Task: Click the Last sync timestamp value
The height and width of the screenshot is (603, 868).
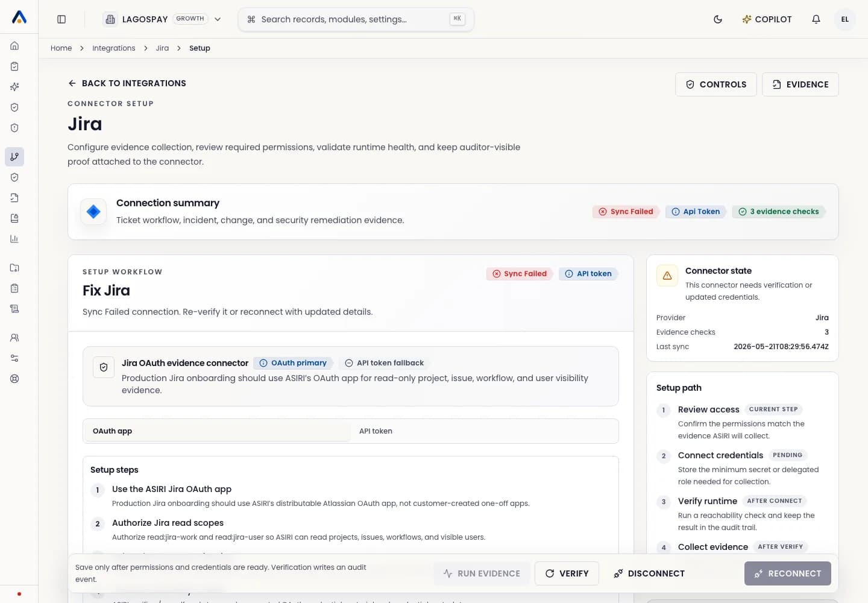Action: [x=781, y=347]
